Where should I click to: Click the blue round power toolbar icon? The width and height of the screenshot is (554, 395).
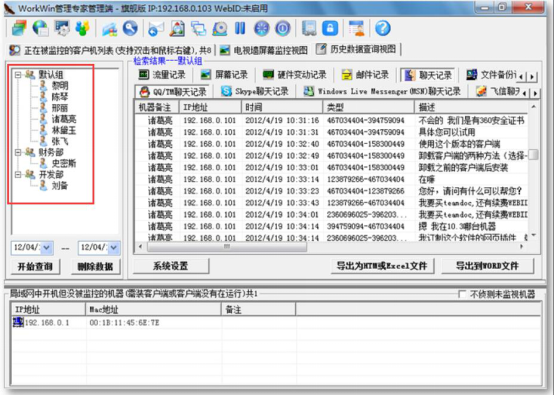pyautogui.click(x=283, y=28)
